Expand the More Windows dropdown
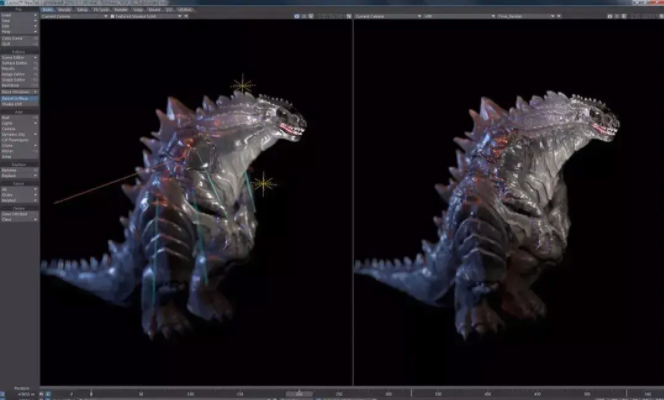This screenshot has height=400, width=664. [x=19, y=92]
